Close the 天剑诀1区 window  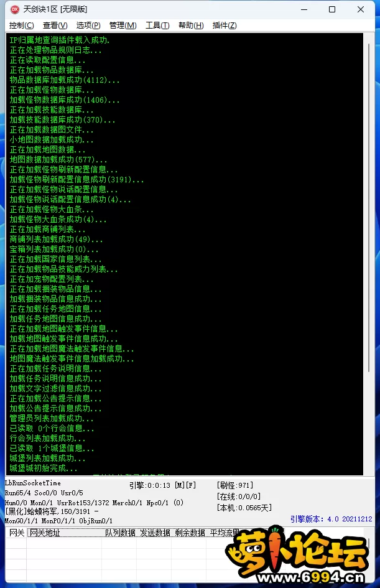361,9
